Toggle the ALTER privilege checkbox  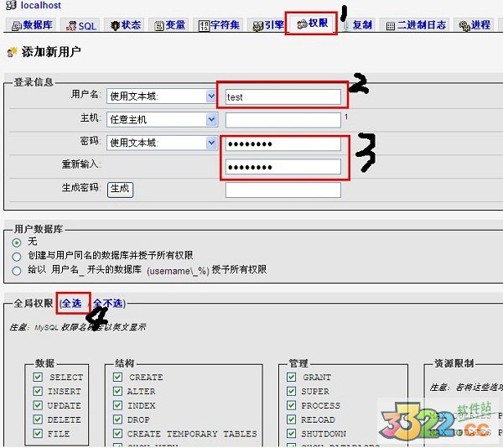[x=117, y=391]
